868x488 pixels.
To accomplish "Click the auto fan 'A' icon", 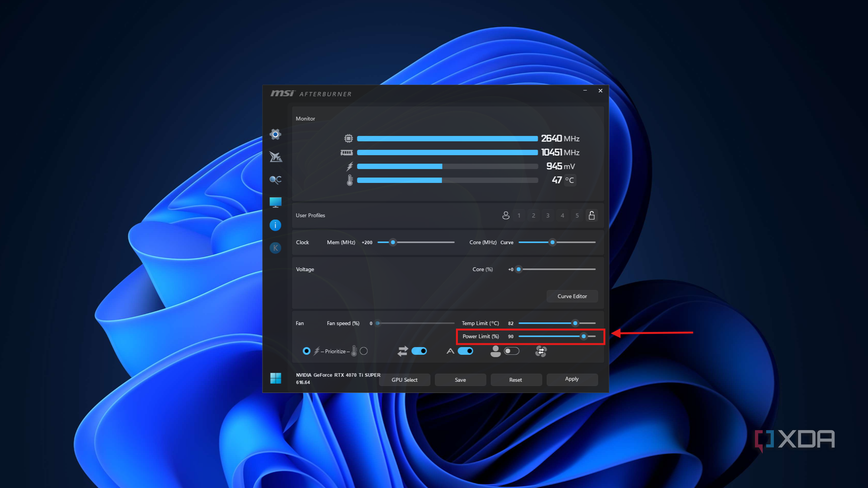I will pos(450,351).
